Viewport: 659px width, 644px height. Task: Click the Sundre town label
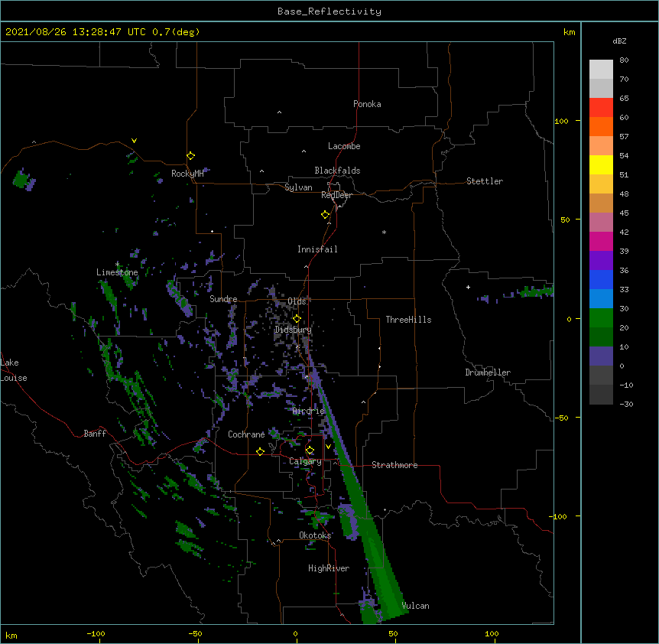point(223,299)
